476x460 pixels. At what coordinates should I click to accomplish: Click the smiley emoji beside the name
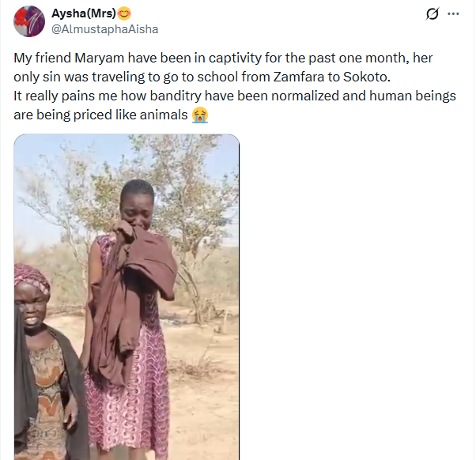pyautogui.click(x=124, y=13)
